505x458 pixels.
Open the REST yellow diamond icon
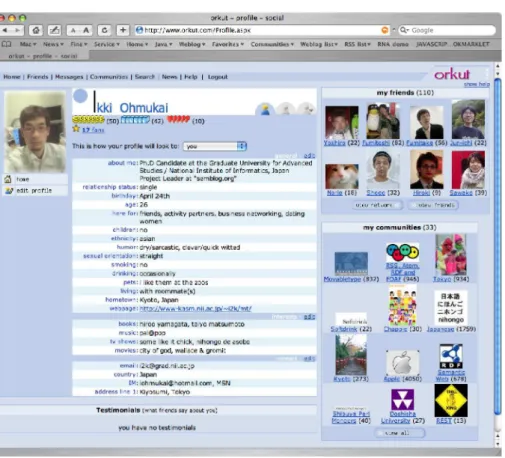451,400
